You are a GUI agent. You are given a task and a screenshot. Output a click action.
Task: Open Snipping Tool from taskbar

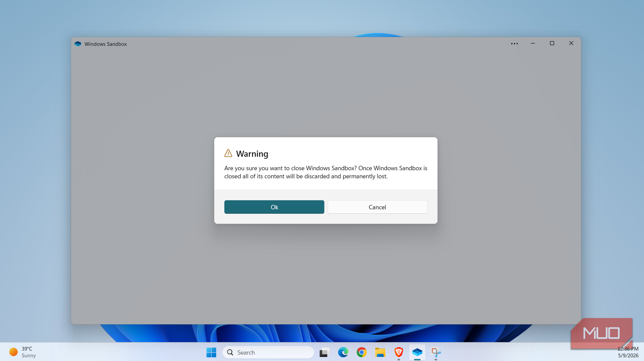pyautogui.click(x=436, y=352)
